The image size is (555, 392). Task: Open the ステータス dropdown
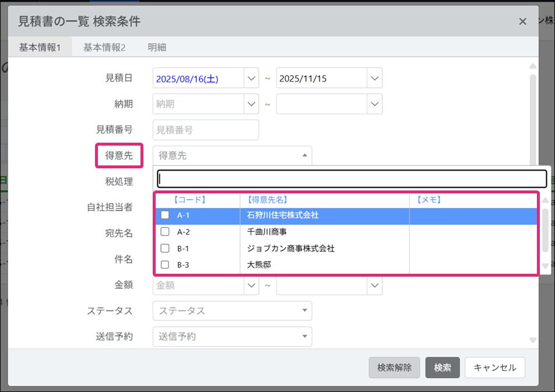(232, 310)
